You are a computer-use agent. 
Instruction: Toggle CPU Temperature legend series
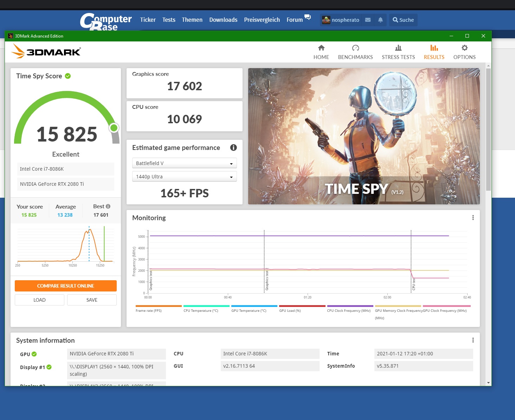(206, 308)
